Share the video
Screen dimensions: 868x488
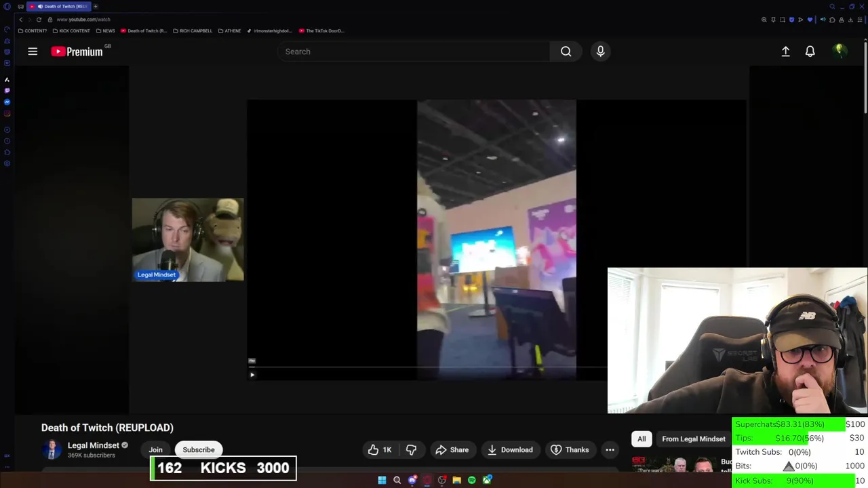point(452,450)
